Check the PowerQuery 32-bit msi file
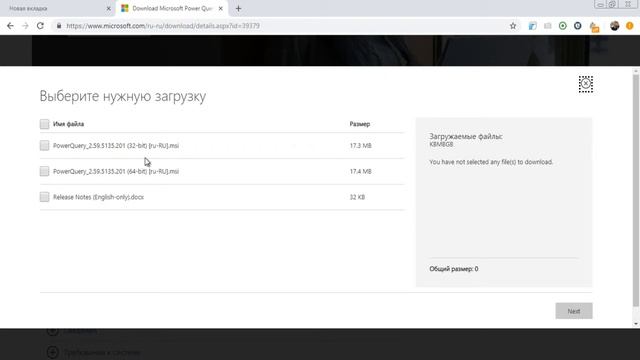Image resolution: width=640 pixels, height=360 pixels. point(44,146)
